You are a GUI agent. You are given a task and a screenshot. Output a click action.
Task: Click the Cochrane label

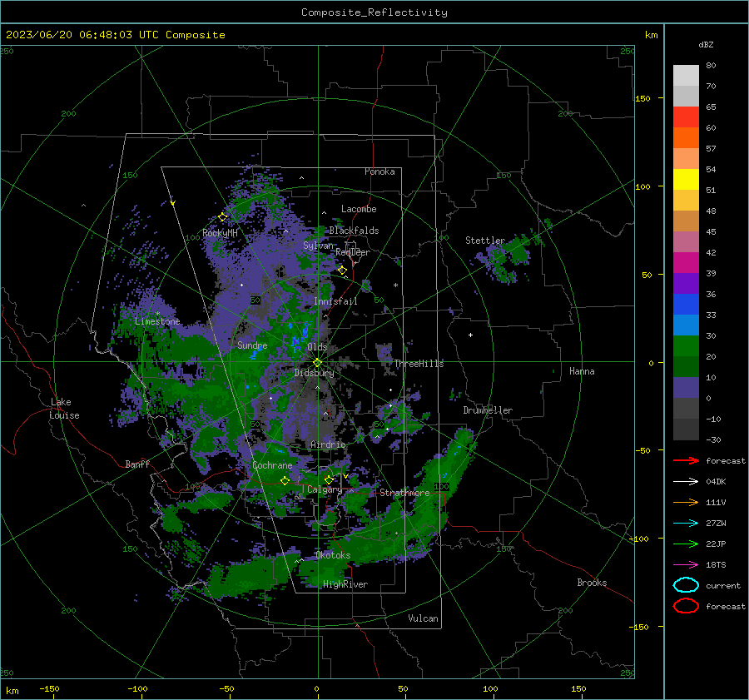[x=272, y=465]
